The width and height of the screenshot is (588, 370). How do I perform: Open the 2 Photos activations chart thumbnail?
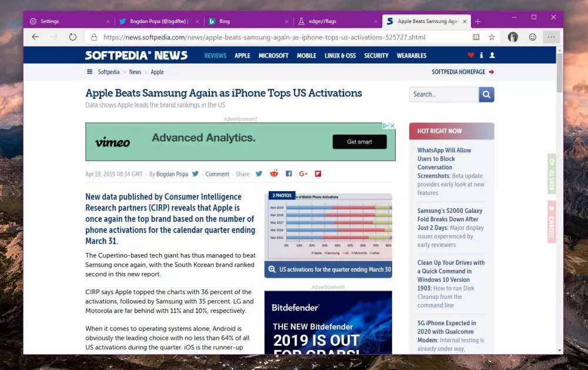point(328,226)
